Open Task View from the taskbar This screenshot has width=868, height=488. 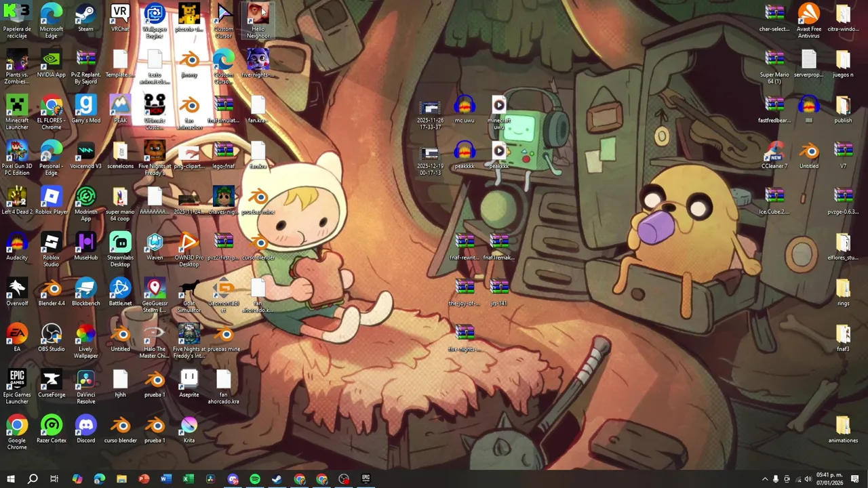(54, 479)
